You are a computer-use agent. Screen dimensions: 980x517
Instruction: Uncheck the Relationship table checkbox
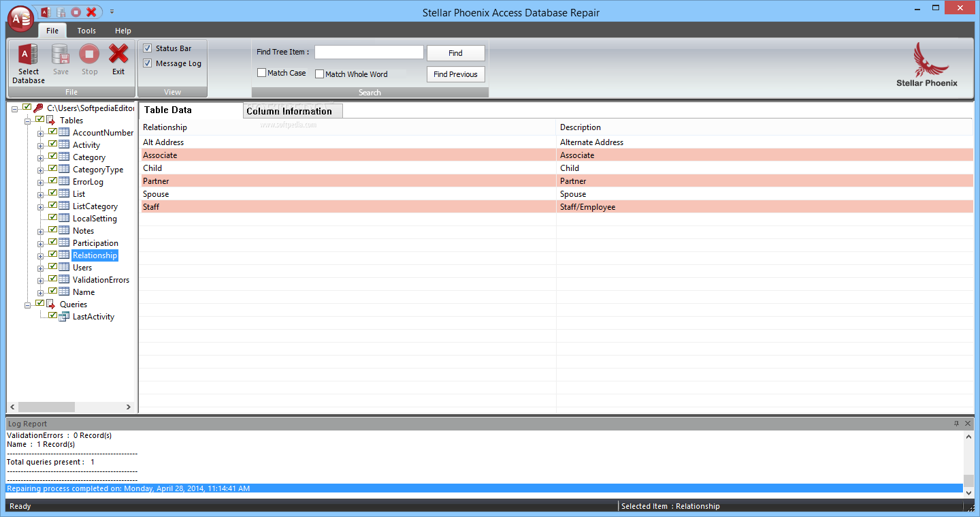[52, 254]
